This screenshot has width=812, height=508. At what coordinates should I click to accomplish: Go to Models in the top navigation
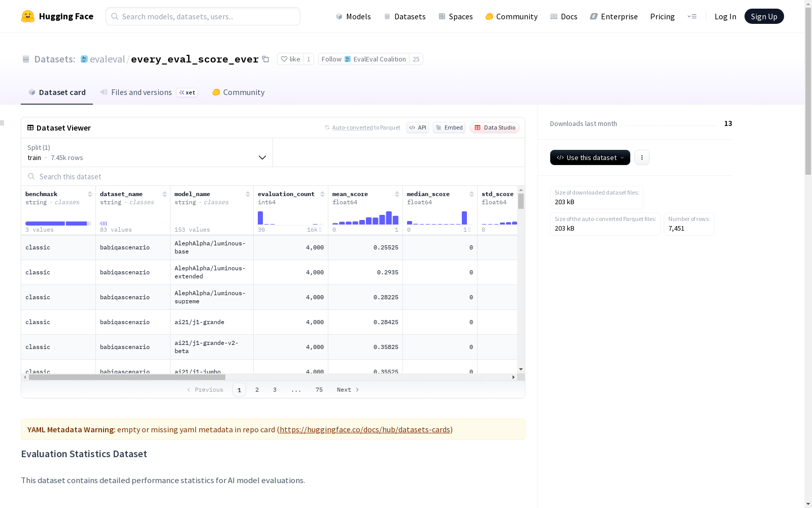[353, 16]
